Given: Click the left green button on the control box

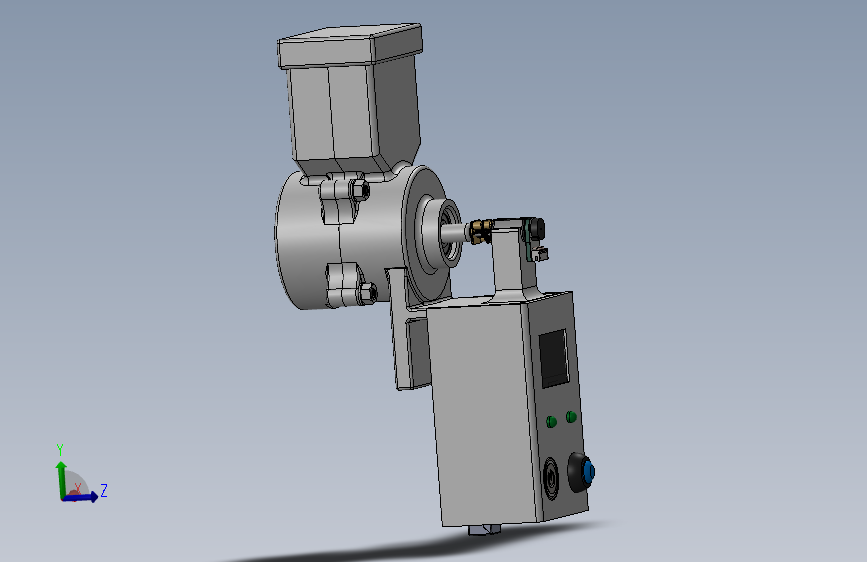Looking at the screenshot, I should [x=551, y=422].
